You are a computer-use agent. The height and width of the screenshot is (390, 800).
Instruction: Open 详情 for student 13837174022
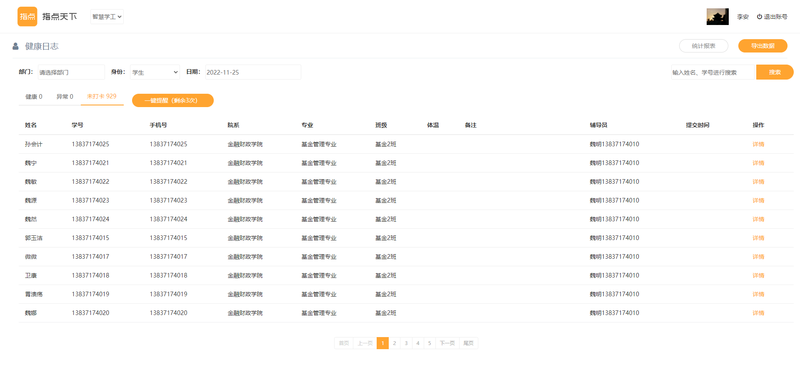pos(758,182)
